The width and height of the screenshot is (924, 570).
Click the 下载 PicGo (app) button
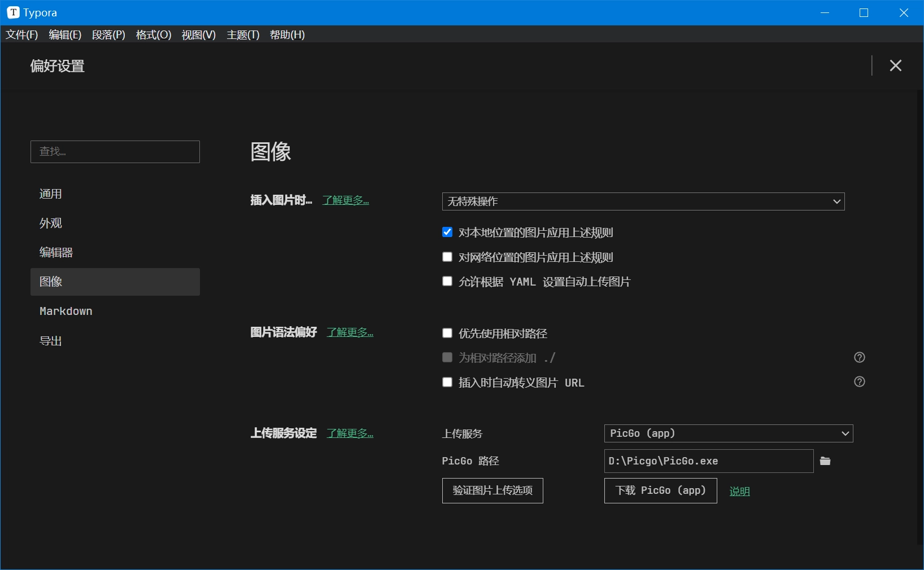661,490
